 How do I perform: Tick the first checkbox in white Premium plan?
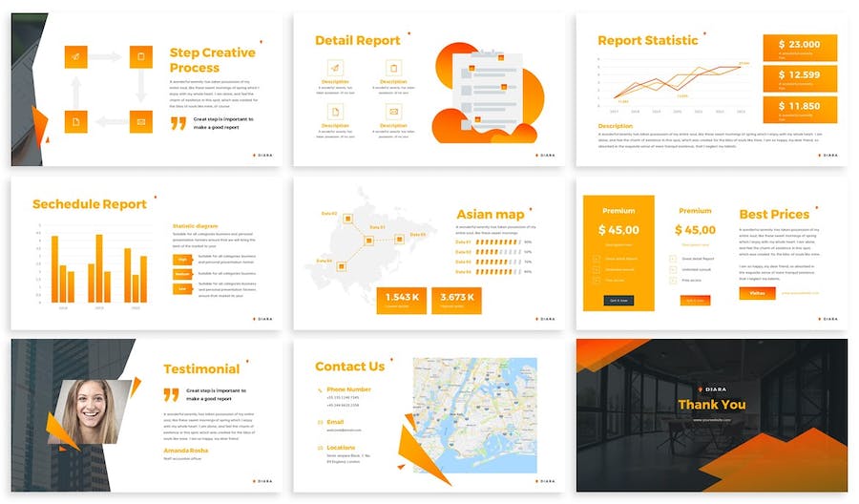point(673,258)
